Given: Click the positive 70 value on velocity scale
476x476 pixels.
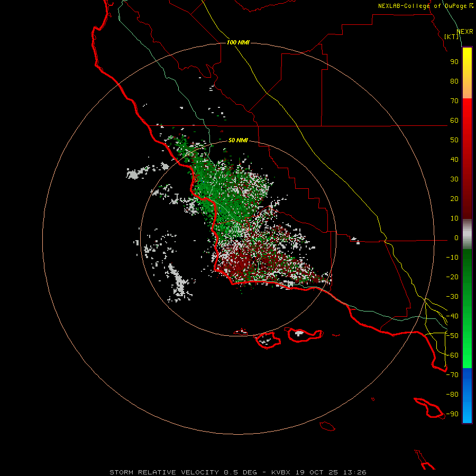Looking at the screenshot, I should click(x=454, y=101).
